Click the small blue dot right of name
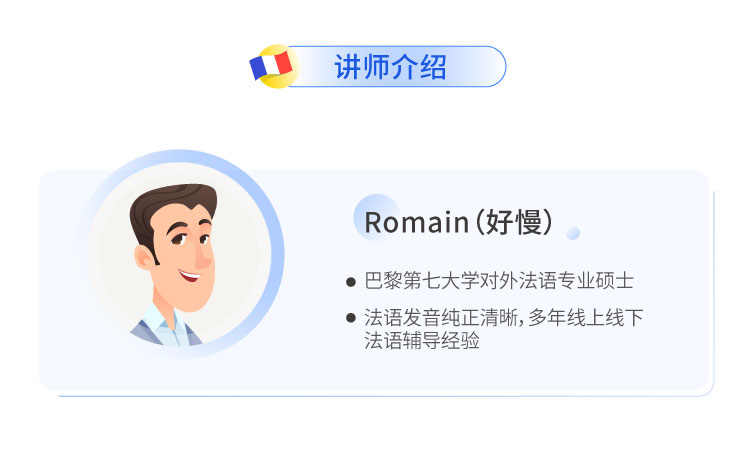Screen dimensions: 750x475 click(573, 233)
